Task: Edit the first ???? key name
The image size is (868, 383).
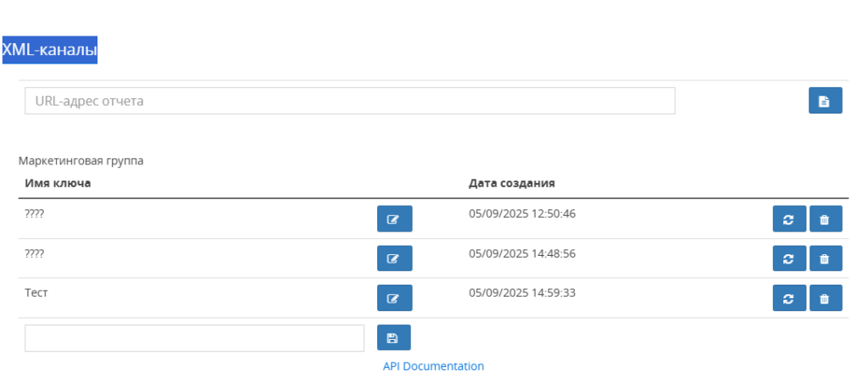Action: [395, 219]
